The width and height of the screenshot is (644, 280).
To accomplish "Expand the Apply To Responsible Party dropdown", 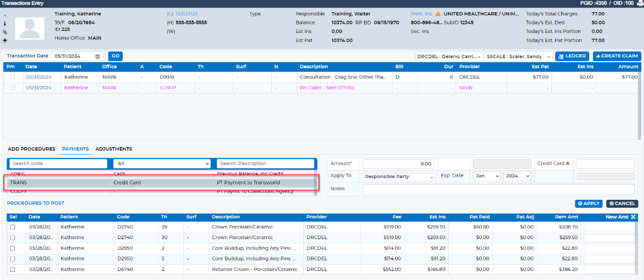I will click(x=399, y=176).
